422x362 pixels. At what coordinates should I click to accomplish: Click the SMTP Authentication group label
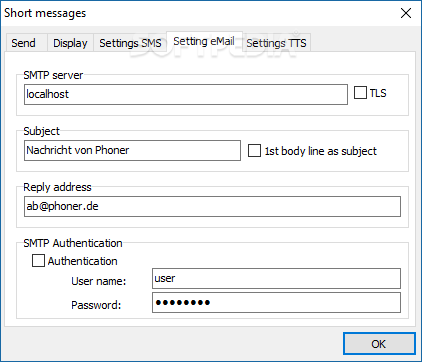73,243
